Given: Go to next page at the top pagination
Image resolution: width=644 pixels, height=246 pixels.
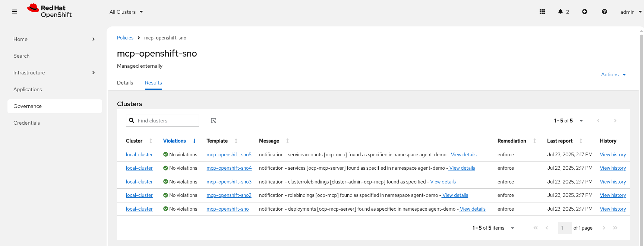Looking at the screenshot, I should tap(615, 121).
